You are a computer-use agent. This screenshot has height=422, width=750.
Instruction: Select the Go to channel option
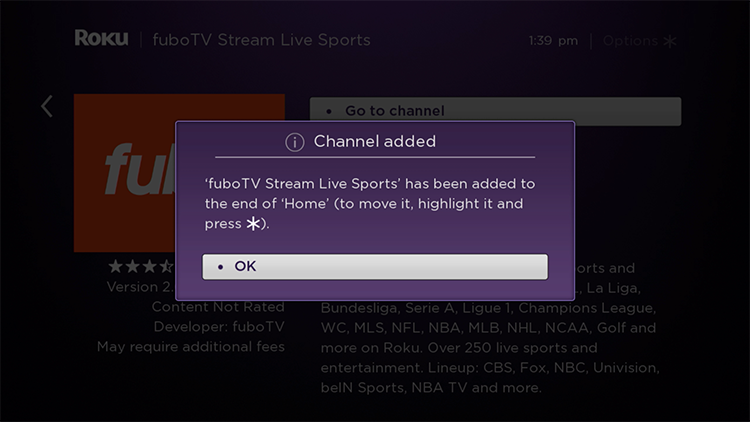click(496, 109)
